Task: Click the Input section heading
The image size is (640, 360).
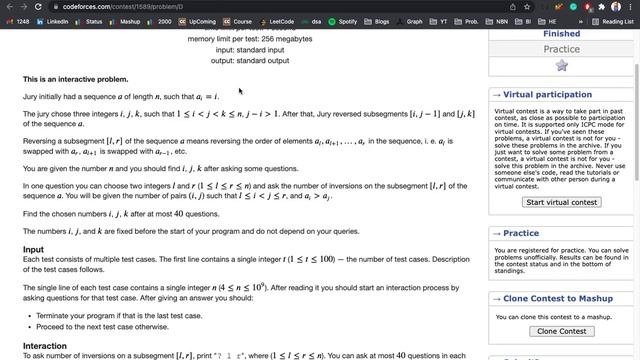Action: [x=33, y=249]
